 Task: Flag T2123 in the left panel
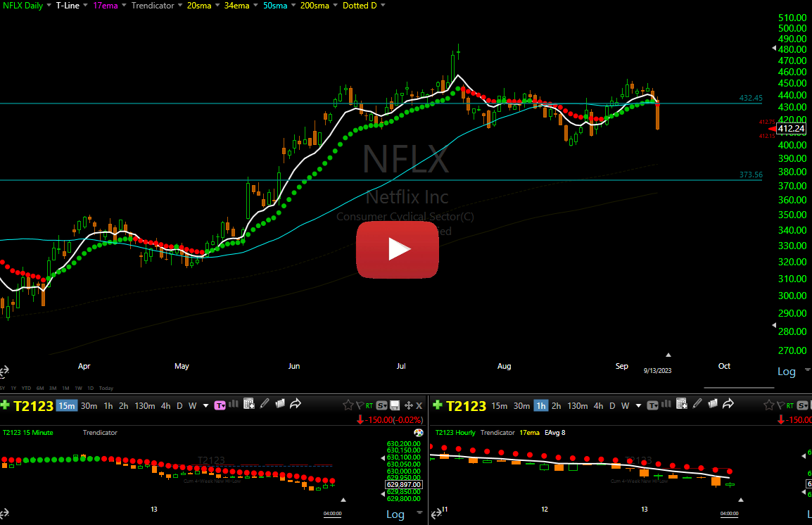click(360, 405)
